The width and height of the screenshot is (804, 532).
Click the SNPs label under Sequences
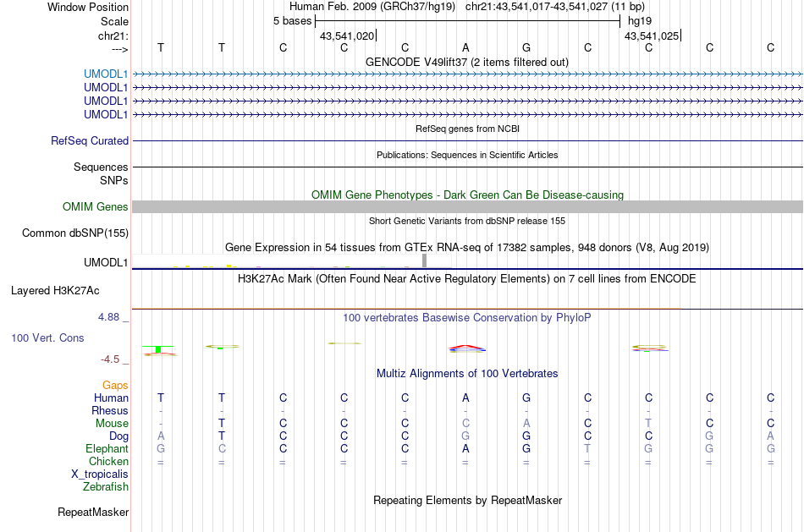coord(114,180)
